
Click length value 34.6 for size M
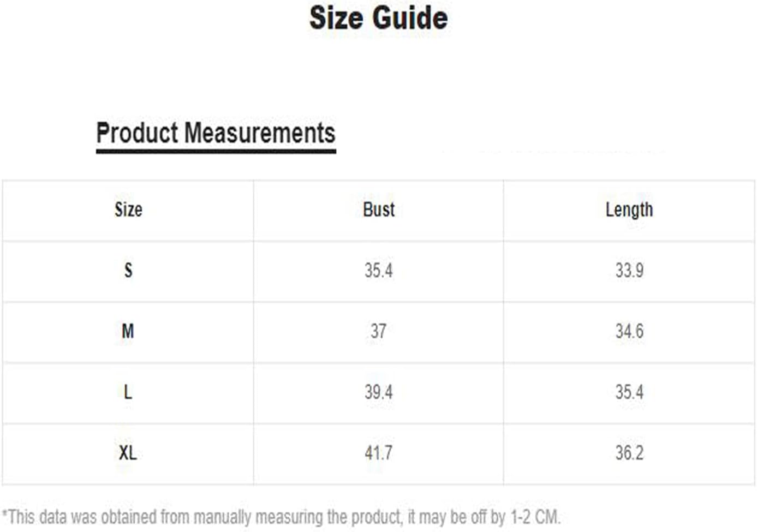629,331
